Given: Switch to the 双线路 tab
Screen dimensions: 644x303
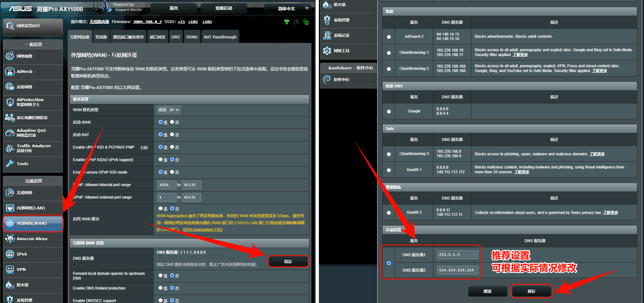Looking at the screenshot, I should (101, 37).
